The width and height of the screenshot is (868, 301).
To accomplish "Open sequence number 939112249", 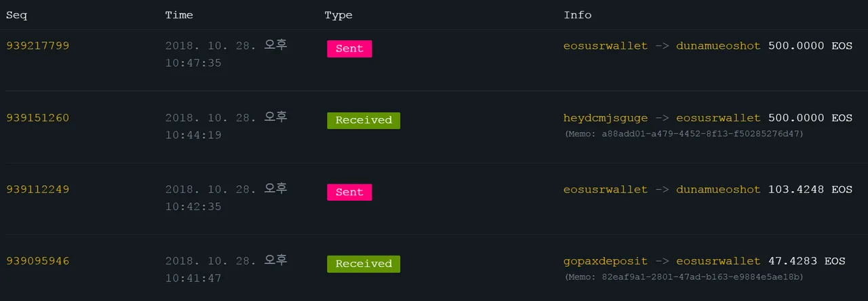I will click(x=38, y=190).
